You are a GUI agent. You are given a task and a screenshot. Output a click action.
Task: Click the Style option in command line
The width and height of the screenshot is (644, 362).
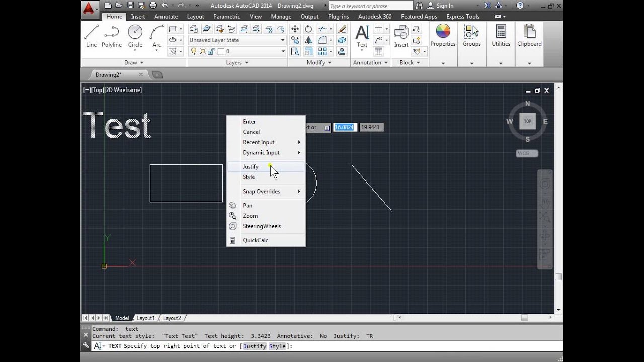coord(277,346)
